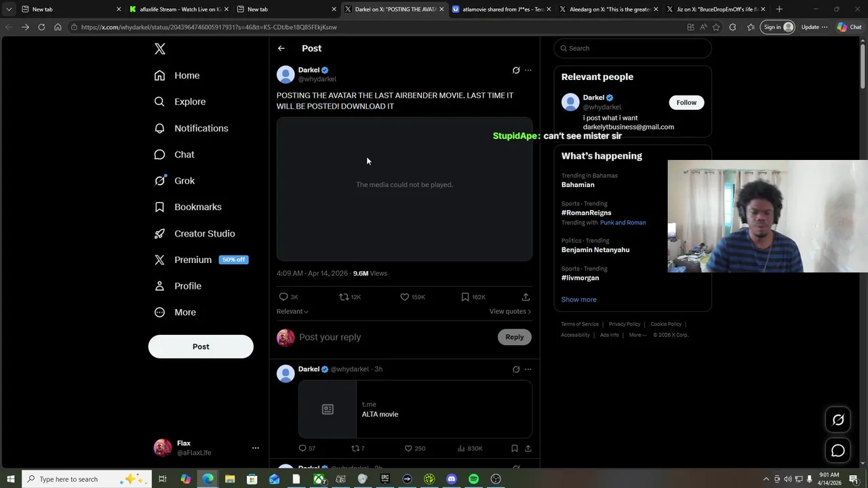This screenshot has height=488, width=868.
Task: Open floating Grok button
Action: pos(838,420)
